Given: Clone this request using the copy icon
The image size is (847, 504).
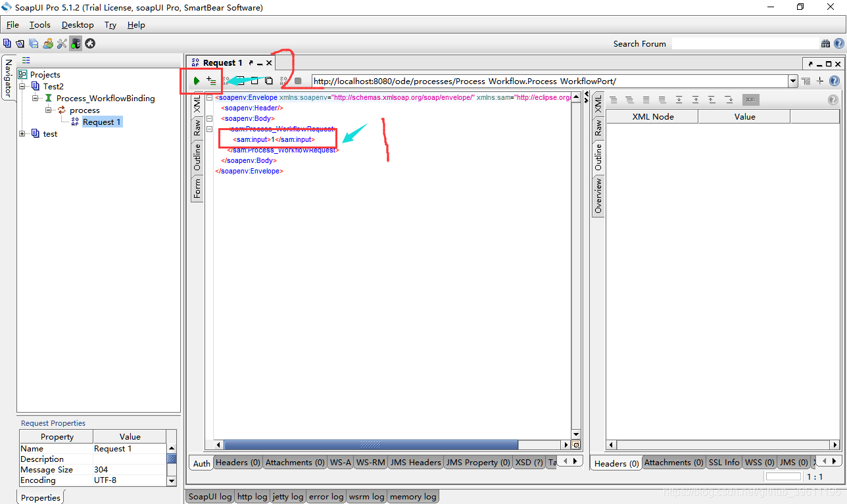Looking at the screenshot, I should [x=269, y=81].
